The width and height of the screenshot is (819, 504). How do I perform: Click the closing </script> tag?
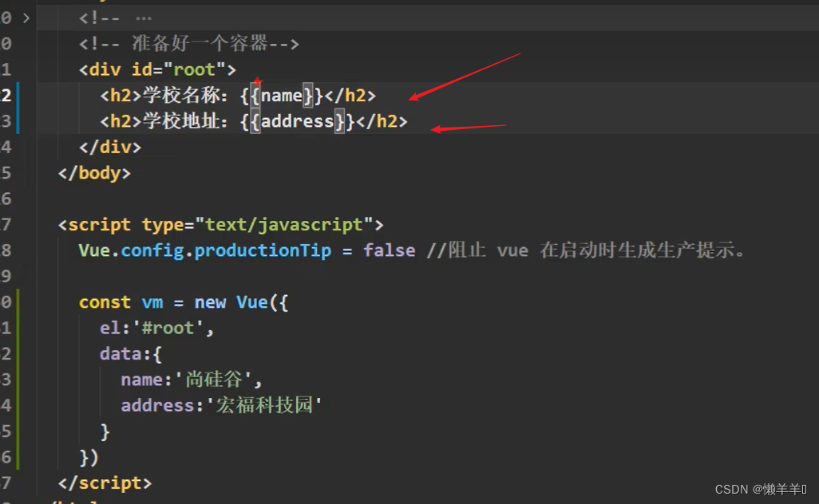tap(105, 482)
